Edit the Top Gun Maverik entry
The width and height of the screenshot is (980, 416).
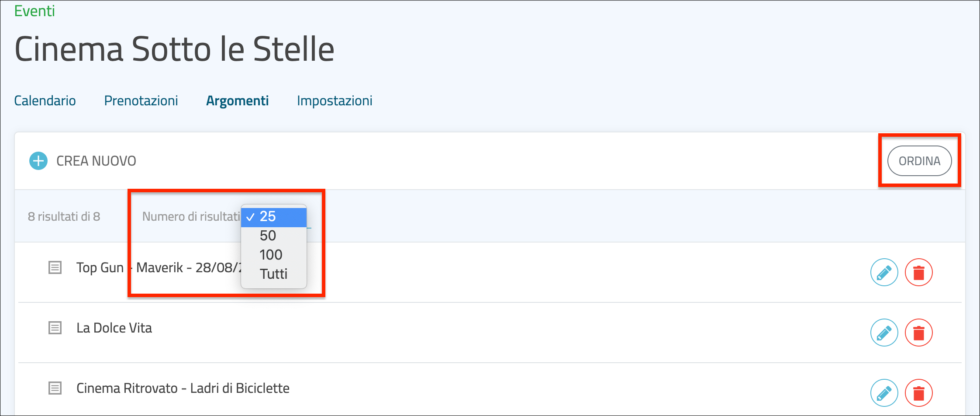pyautogui.click(x=884, y=272)
